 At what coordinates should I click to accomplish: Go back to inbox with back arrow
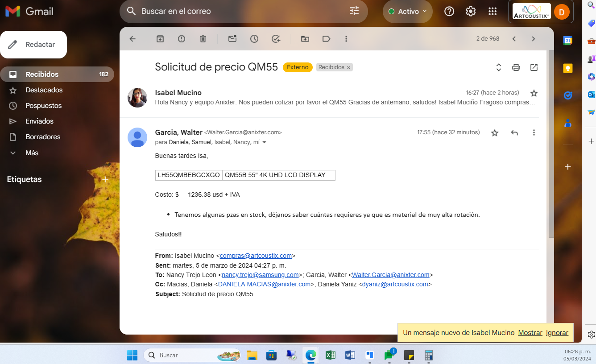pyautogui.click(x=132, y=39)
